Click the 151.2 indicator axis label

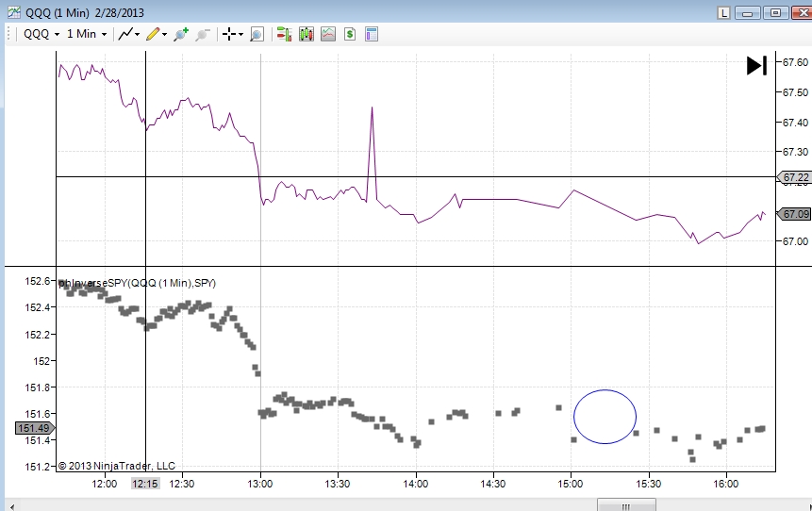[38, 467]
